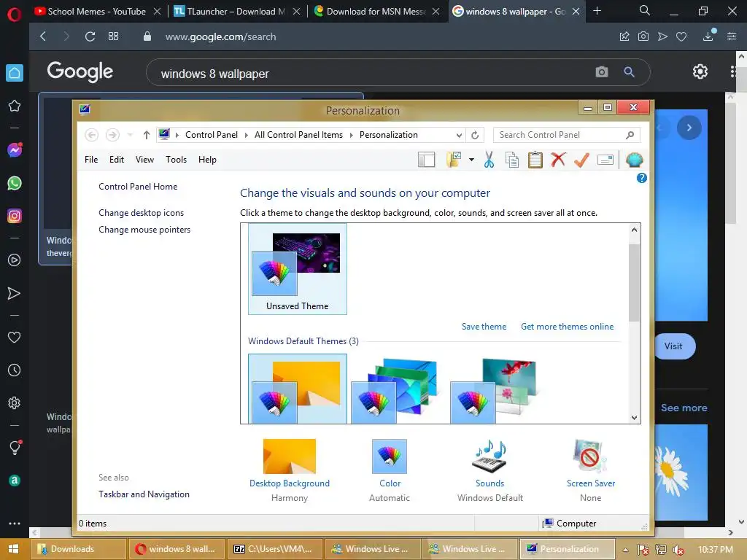This screenshot has width=747, height=560.
Task: Expand the address bar history dropdown
Action: click(459, 135)
